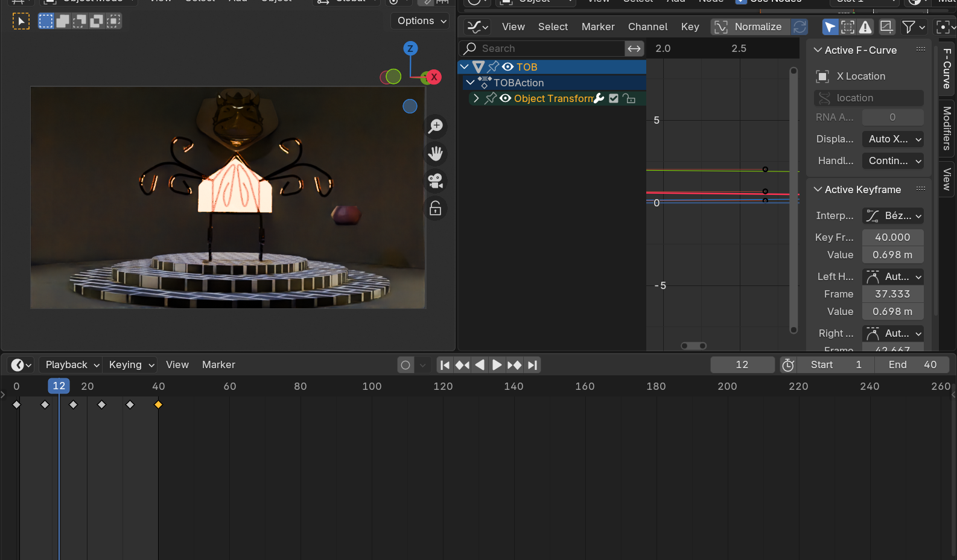Collapse the Active Keyframe panel

pyautogui.click(x=818, y=189)
